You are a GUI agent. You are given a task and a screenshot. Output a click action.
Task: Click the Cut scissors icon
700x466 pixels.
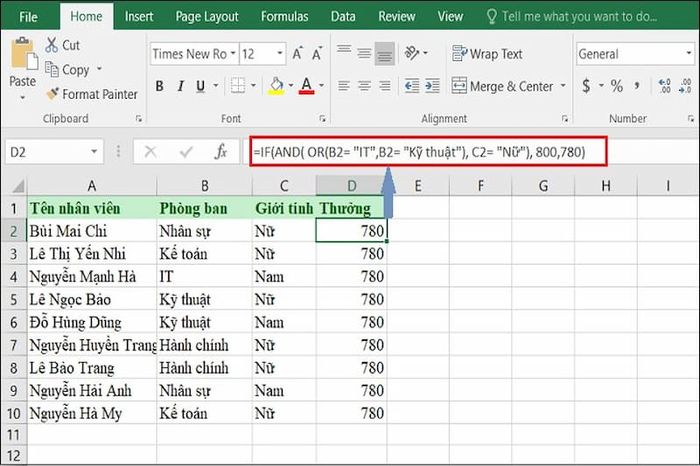pos(51,45)
